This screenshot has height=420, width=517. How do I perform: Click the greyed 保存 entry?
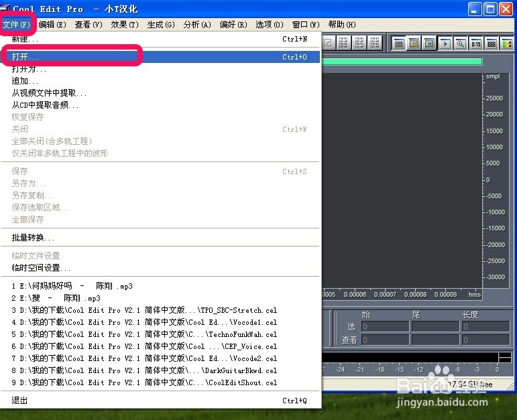160,171
